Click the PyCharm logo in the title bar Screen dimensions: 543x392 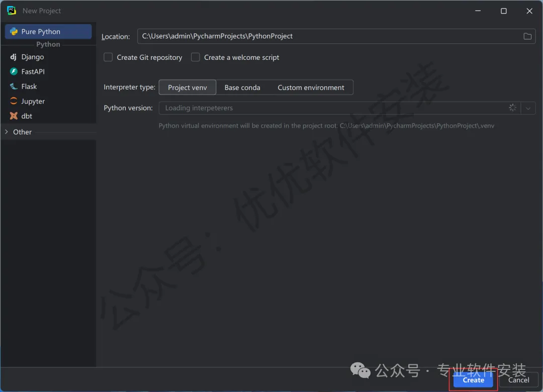[12, 11]
